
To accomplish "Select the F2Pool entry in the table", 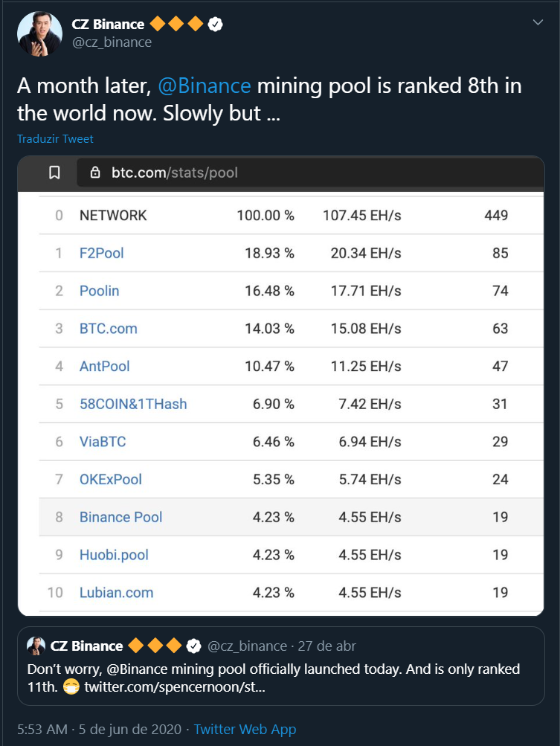I will 101,253.
